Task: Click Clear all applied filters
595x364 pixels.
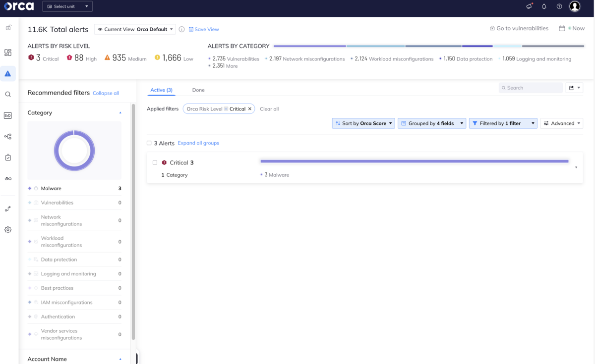Action: 269,109
